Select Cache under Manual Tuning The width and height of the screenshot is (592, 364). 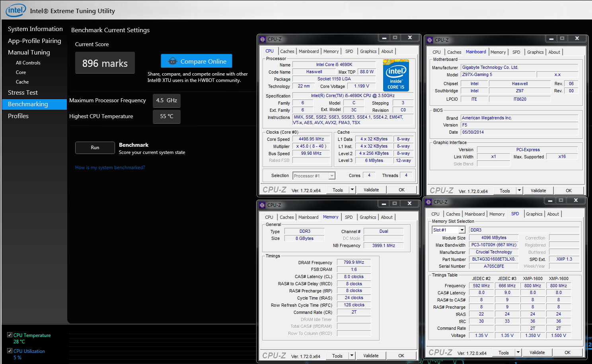22,82
